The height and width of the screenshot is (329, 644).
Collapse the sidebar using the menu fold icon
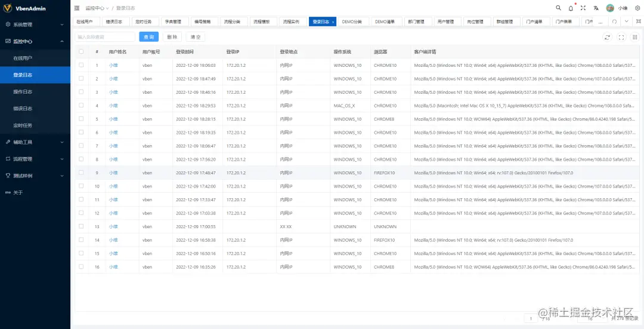[x=77, y=8]
